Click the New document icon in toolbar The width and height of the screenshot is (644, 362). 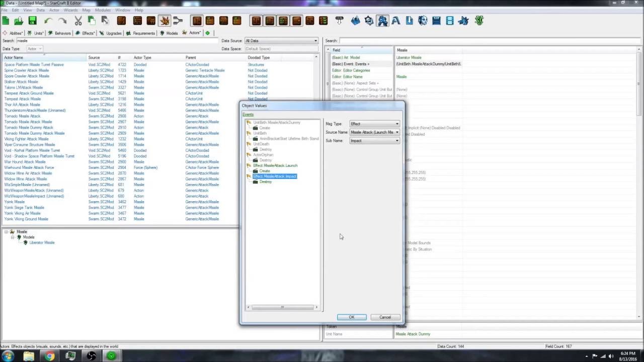tap(6, 21)
